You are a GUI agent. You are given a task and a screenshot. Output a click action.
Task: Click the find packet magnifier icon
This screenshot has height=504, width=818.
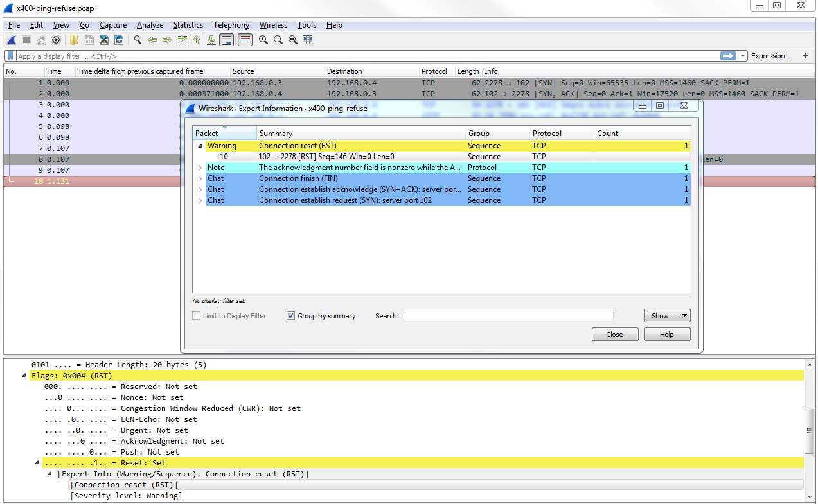pos(138,40)
